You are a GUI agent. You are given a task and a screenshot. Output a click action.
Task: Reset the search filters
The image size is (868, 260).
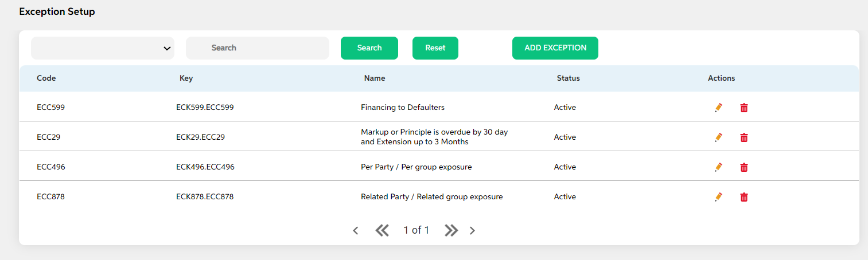click(435, 48)
